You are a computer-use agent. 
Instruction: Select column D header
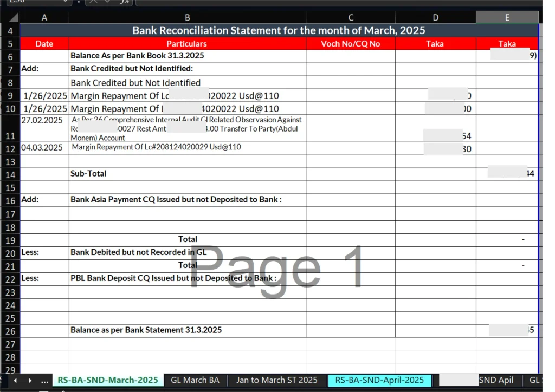[x=435, y=18]
